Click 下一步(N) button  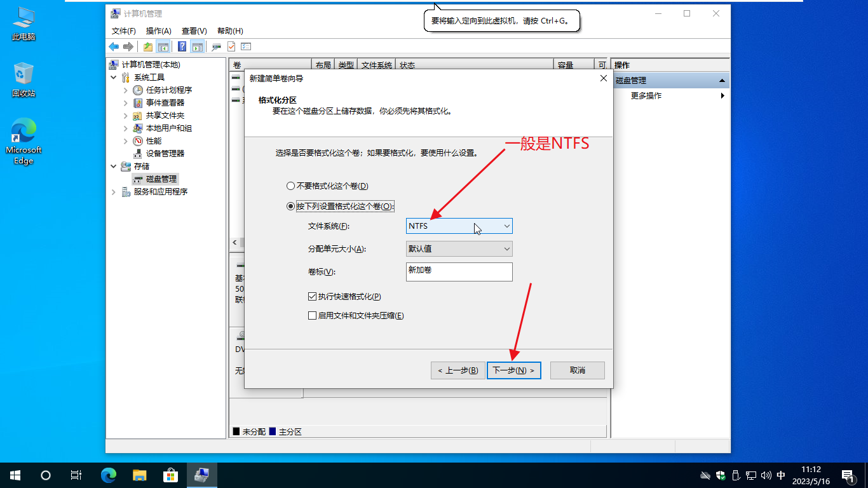click(x=514, y=370)
